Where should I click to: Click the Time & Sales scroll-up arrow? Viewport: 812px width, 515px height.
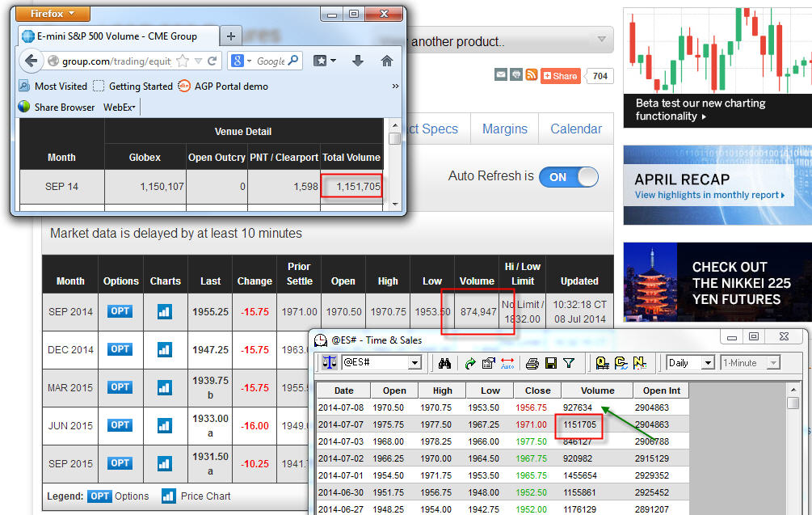[x=793, y=389]
